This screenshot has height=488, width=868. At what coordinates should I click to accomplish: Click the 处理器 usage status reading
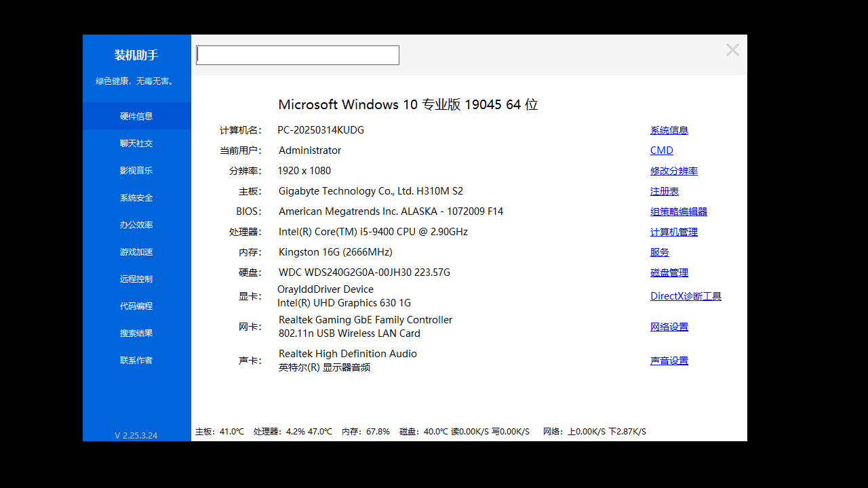pyautogui.click(x=293, y=432)
